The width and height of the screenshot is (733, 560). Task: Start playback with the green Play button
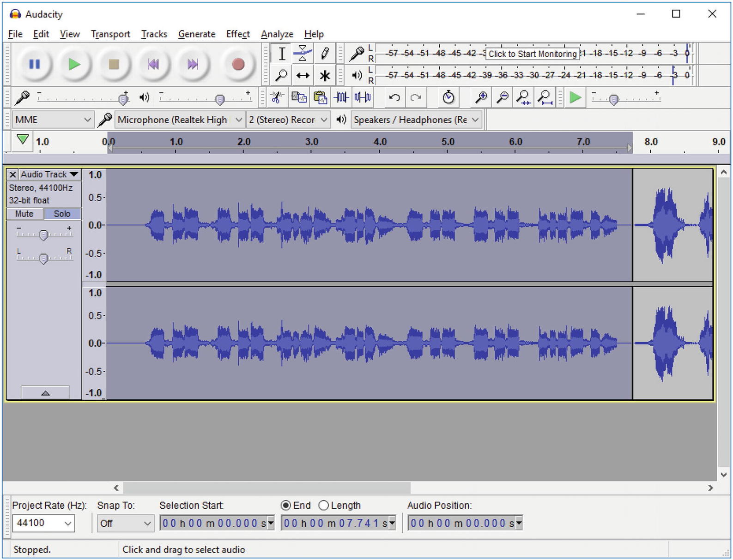[x=74, y=64]
